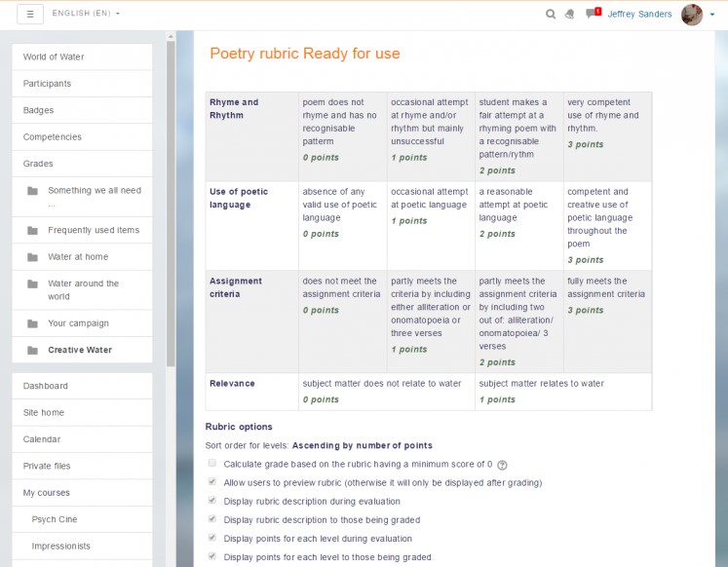Expand user menu arrow beside avatar
The image size is (728, 567).
(712, 15)
